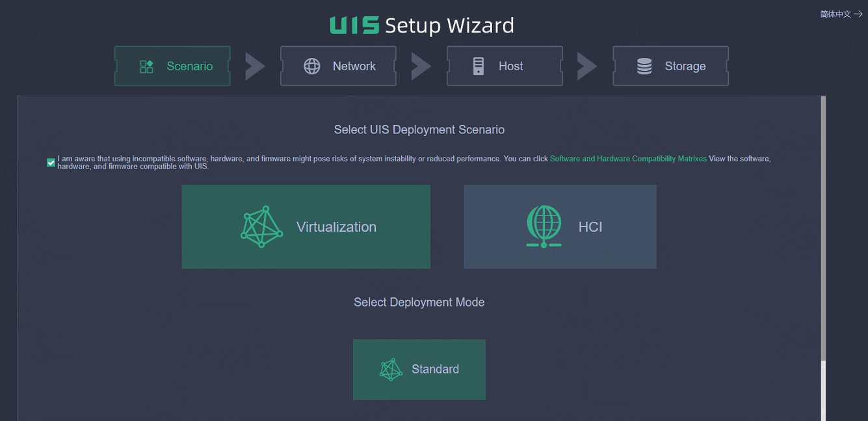Click the Storage step database icon

(644, 66)
